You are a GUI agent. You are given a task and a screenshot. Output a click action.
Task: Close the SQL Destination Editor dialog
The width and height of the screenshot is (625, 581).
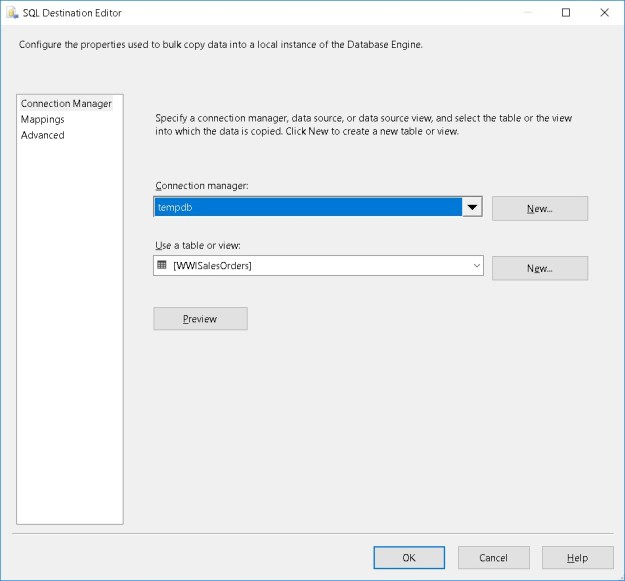pyautogui.click(x=604, y=13)
